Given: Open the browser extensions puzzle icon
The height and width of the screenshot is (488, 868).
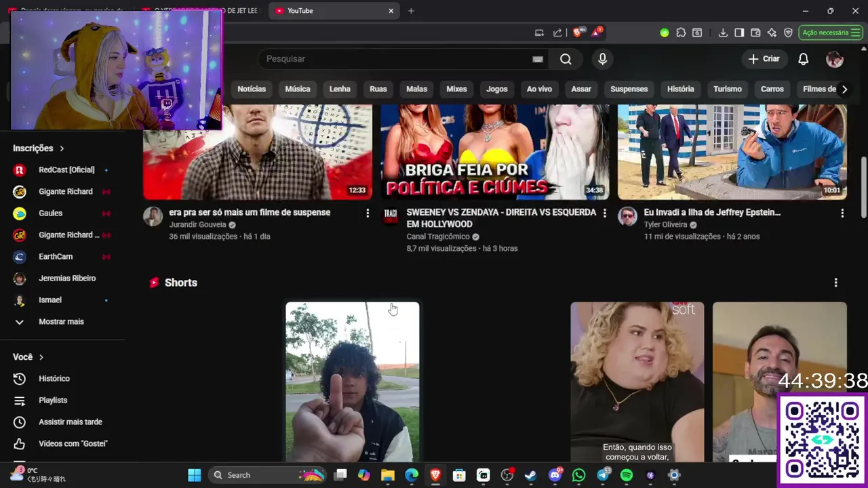Looking at the screenshot, I should 681,33.
